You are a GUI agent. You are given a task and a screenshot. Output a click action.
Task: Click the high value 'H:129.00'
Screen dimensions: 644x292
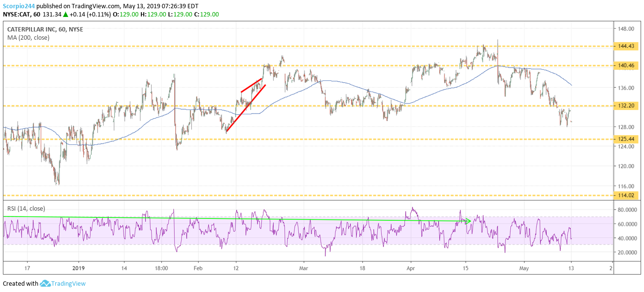[152, 15]
